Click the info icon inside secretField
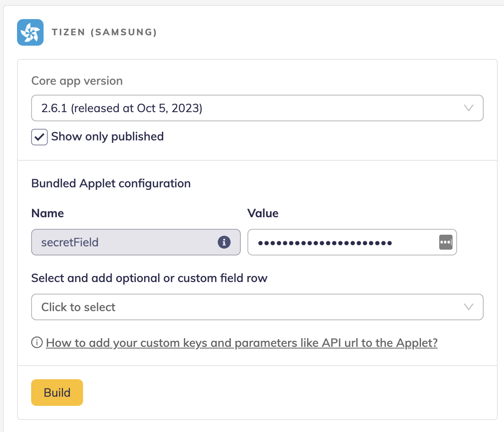This screenshot has width=504, height=432. click(224, 242)
